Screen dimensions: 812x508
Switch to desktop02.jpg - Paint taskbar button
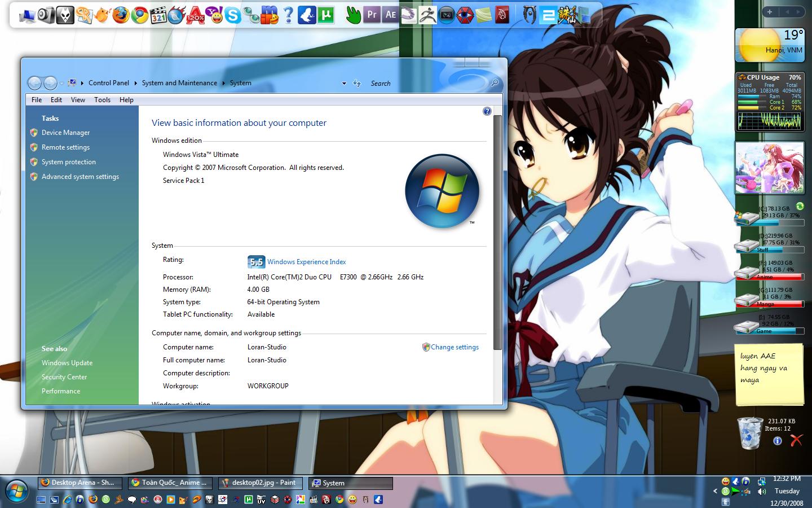click(259, 483)
